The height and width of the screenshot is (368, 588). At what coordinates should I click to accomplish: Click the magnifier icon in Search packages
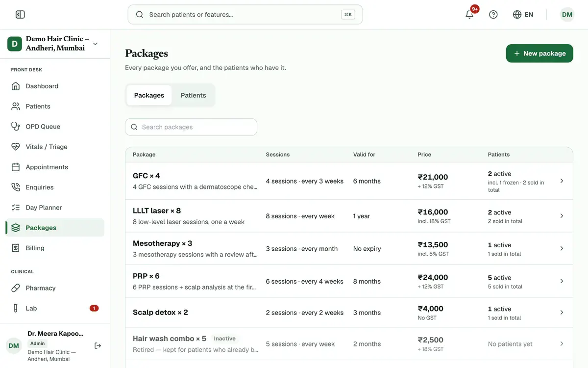coord(134,127)
